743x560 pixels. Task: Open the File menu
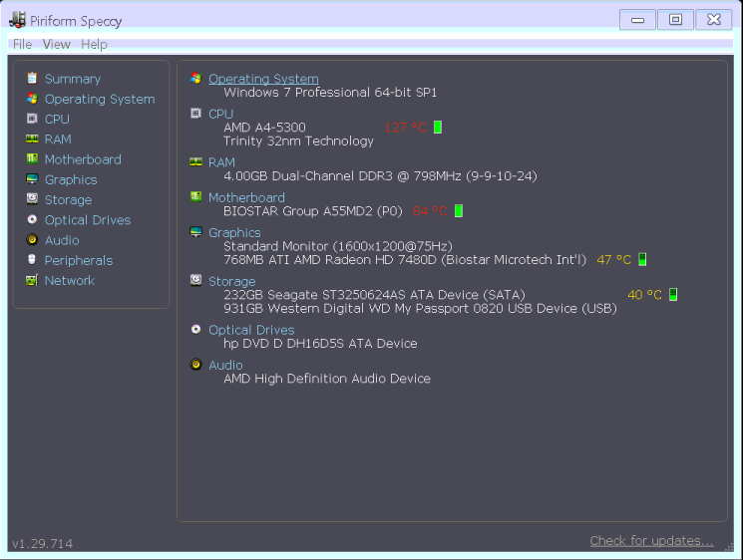(x=22, y=44)
